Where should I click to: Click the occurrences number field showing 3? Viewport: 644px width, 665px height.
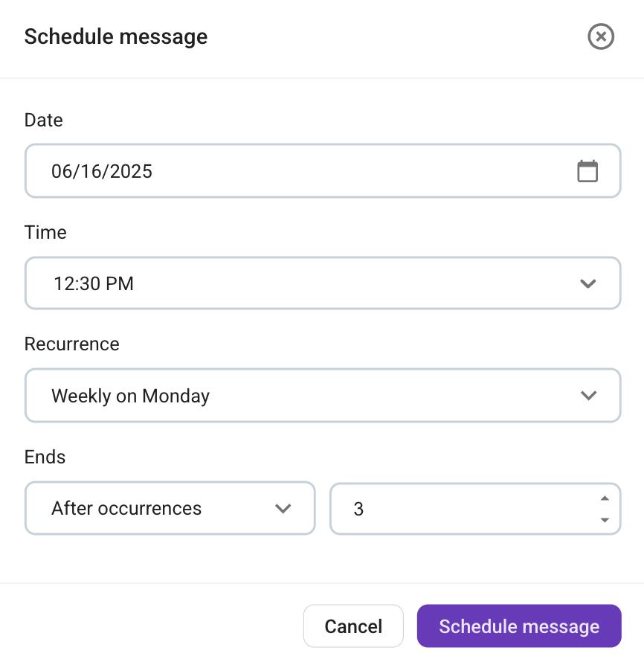coord(475,509)
